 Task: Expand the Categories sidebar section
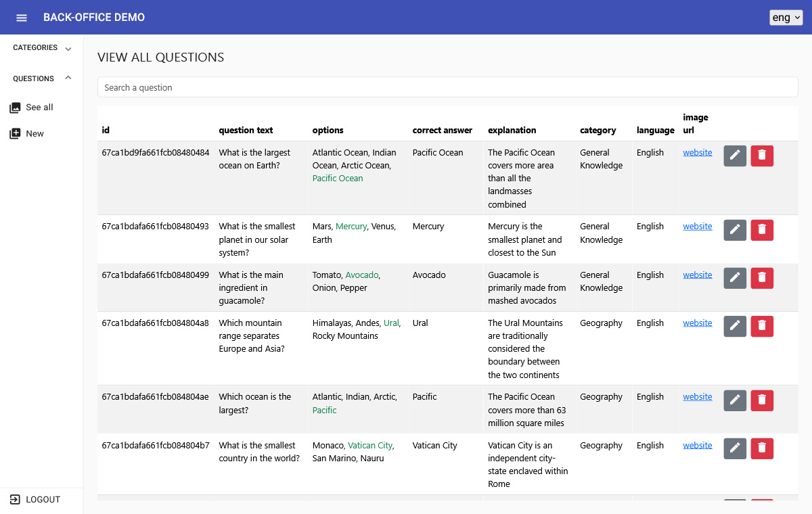[x=42, y=48]
